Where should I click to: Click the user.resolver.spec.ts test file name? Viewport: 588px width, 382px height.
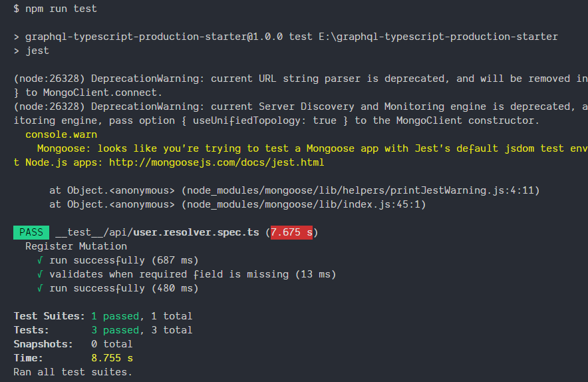(x=196, y=232)
